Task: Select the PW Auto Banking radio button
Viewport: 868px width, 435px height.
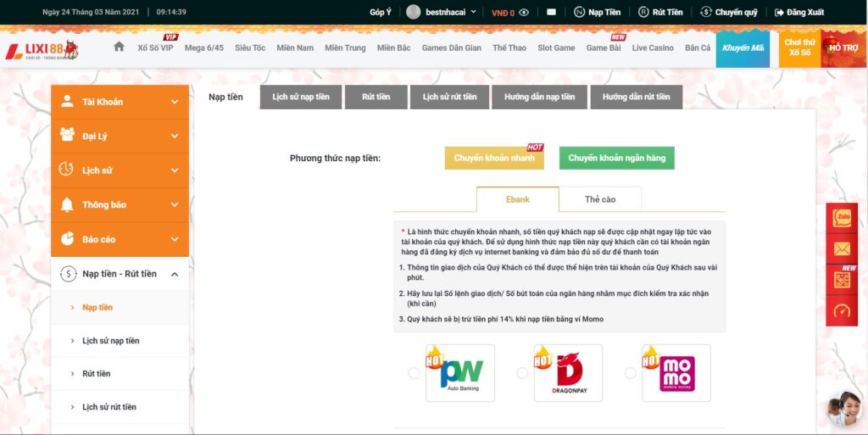Action: pos(414,373)
